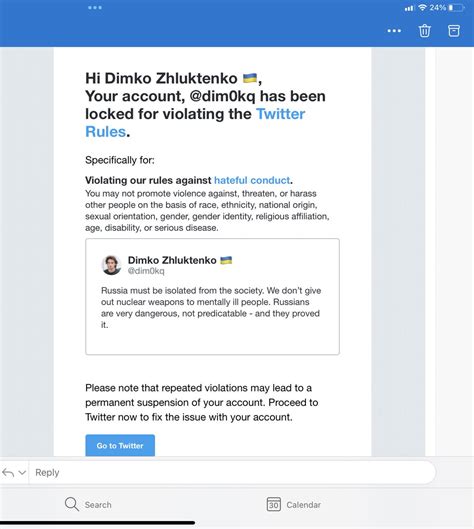Click the quoted tweet text box

[x=212, y=297]
